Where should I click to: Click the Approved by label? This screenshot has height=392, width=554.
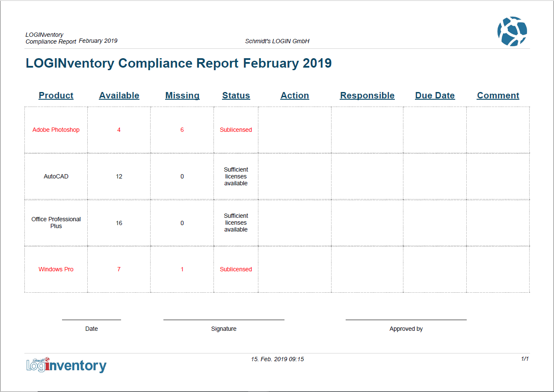coord(406,329)
